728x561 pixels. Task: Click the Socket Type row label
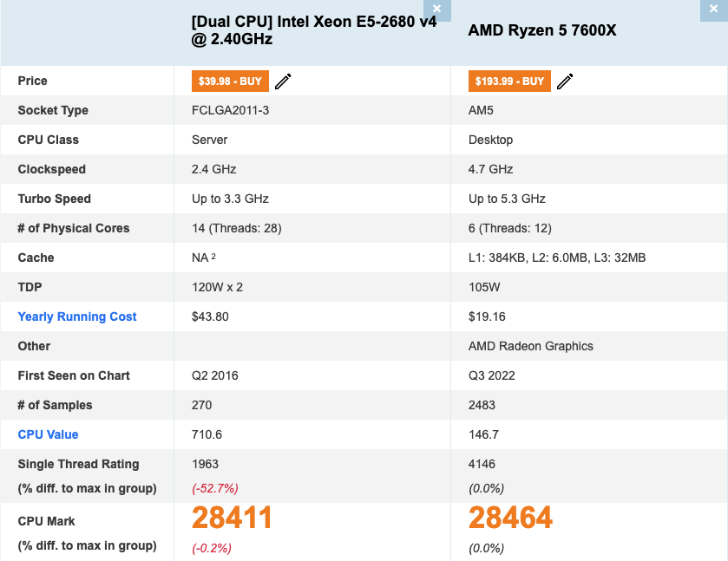53,110
